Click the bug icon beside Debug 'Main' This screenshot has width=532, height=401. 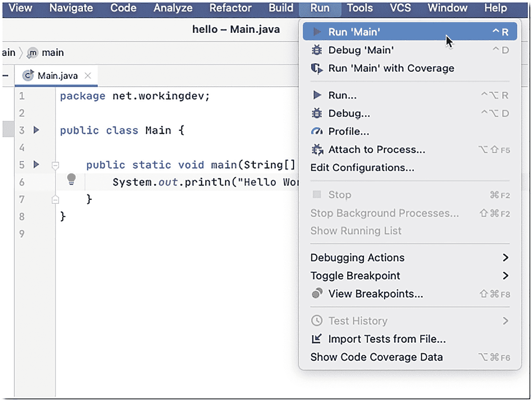coord(317,50)
